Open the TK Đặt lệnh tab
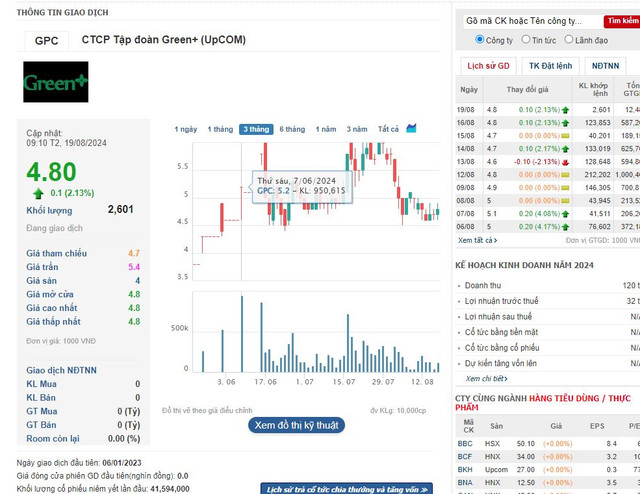Viewport: 640px width, 494px height. pyautogui.click(x=550, y=66)
